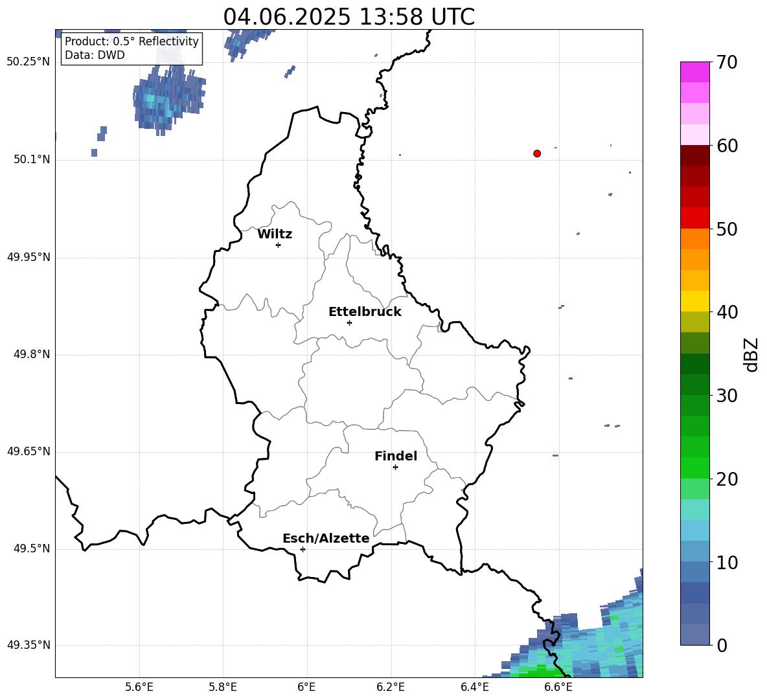Click the Wiltz station cross marker
This screenshot has width=767, height=700.
[279, 245]
